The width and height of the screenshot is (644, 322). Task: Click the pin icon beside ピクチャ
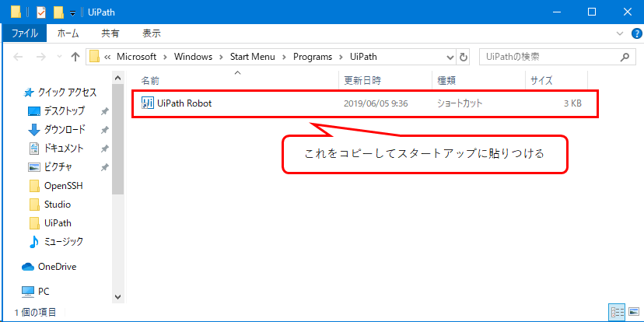click(x=105, y=167)
